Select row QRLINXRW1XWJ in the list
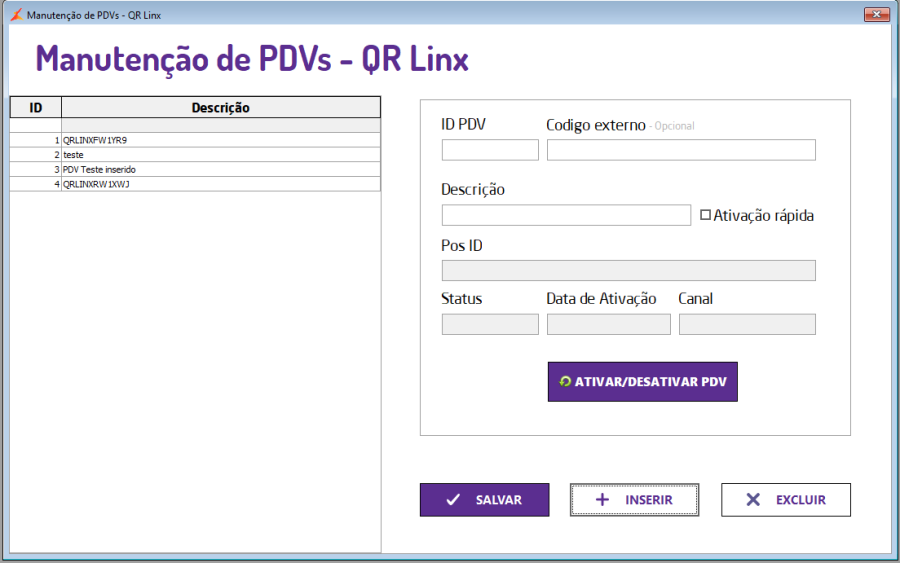The image size is (900, 563). [195, 184]
